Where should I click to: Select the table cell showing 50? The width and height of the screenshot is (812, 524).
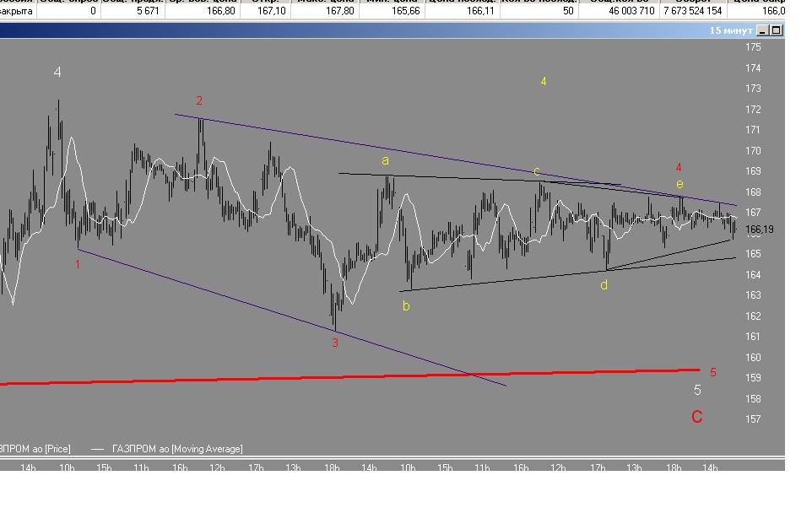[539, 10]
